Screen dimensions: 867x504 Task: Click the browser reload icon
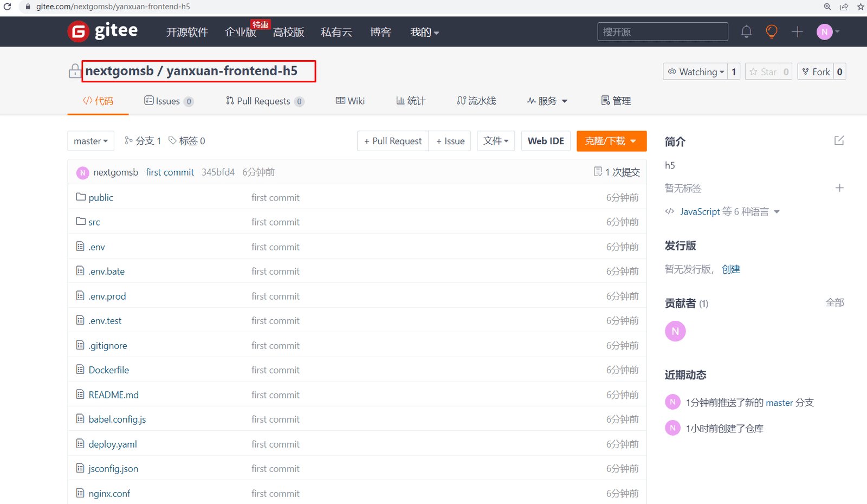point(8,7)
